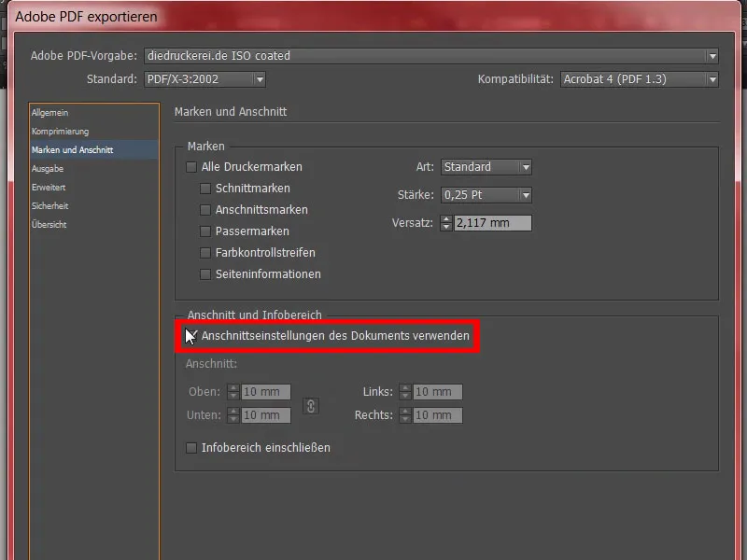Check Seiteninformationen option

205,274
